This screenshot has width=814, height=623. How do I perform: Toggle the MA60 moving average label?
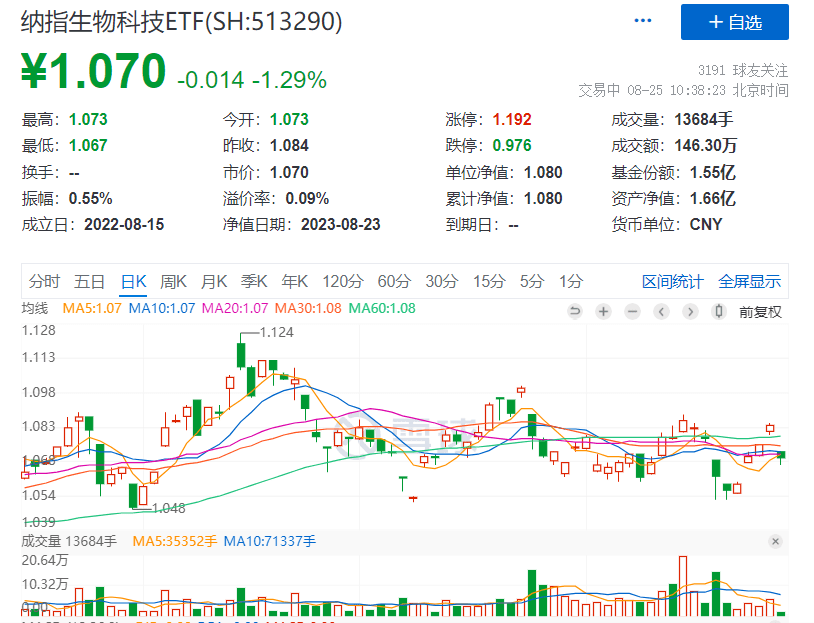click(381, 308)
